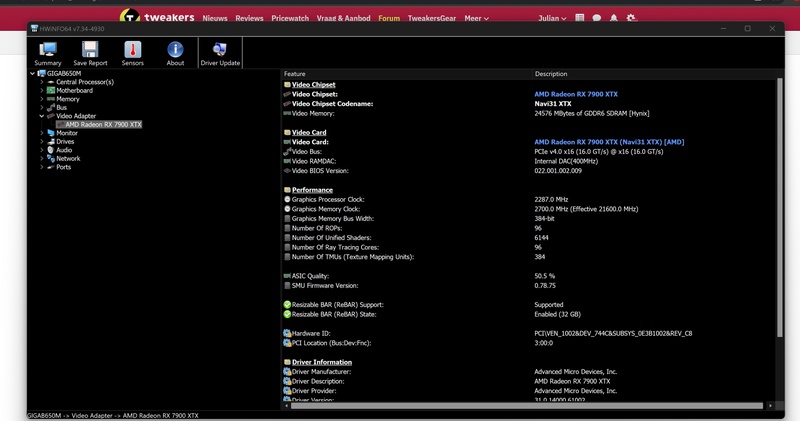This screenshot has height=421, width=800.
Task: Click clock icon beside Graphics Memory Clock
Action: 287,209
